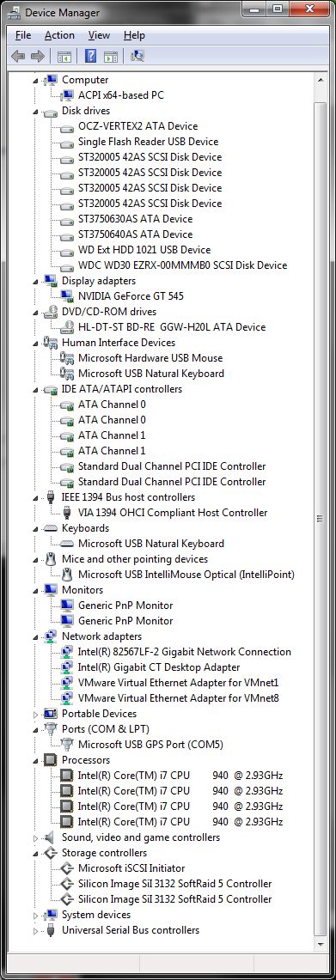Expand the Portable Devices node

pos(36,714)
